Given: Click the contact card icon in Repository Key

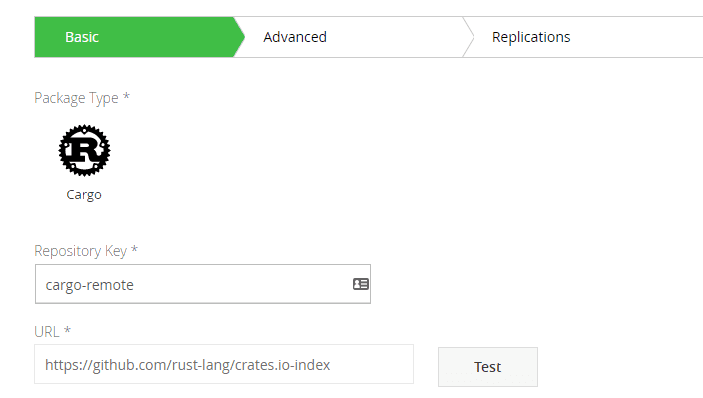Looking at the screenshot, I should [x=360, y=284].
